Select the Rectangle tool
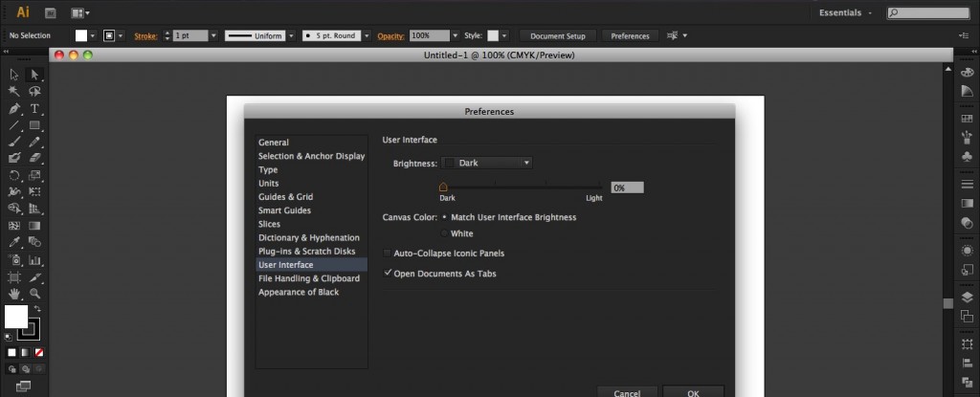This screenshot has height=397, width=980. click(35, 125)
